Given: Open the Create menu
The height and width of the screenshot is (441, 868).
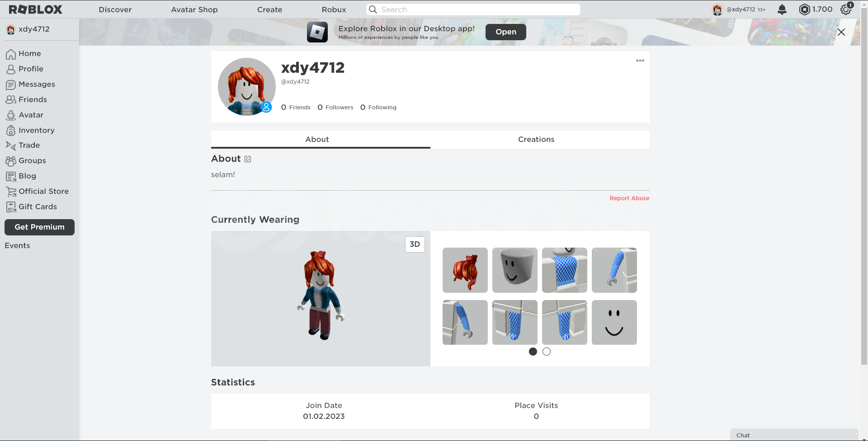Looking at the screenshot, I should [x=270, y=9].
